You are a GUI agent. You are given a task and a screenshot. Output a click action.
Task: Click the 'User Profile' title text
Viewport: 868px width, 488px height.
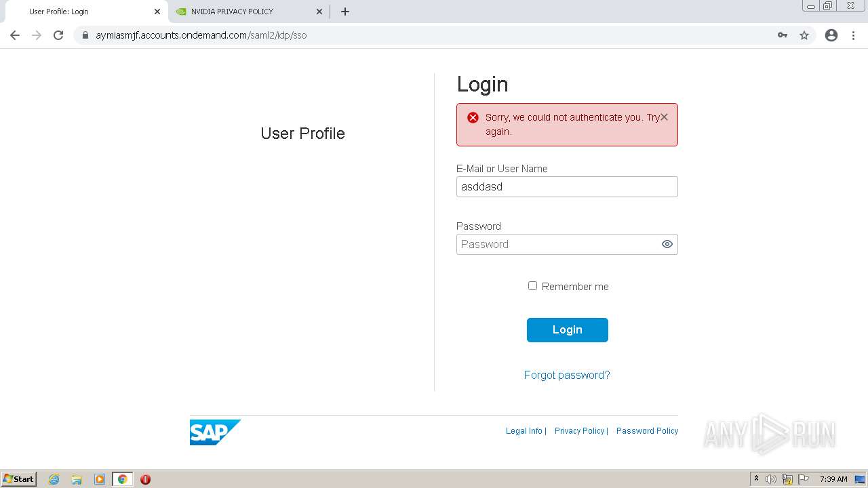(x=302, y=134)
